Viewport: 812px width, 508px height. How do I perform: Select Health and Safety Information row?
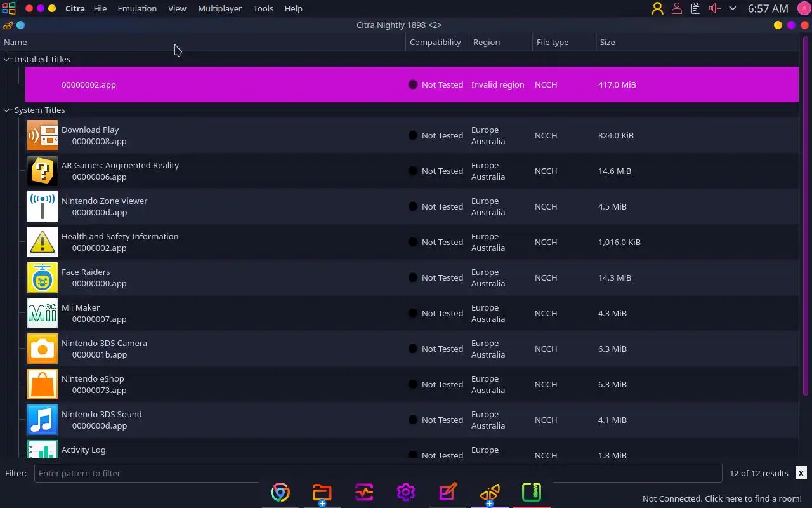click(412, 242)
